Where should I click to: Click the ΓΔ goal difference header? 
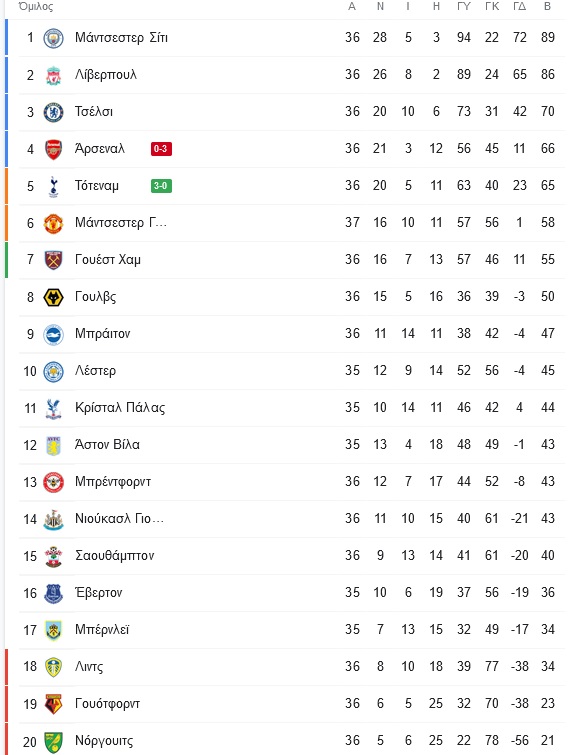520,7
